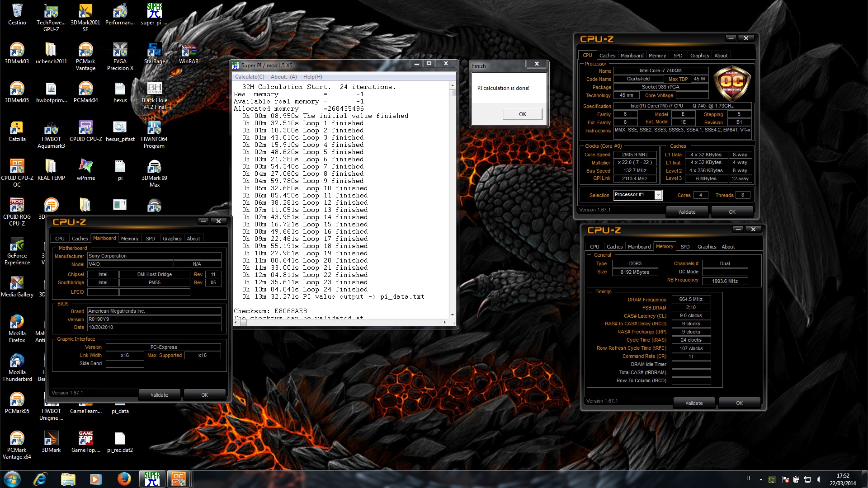Click the IT language indicator in tray

tap(749, 478)
